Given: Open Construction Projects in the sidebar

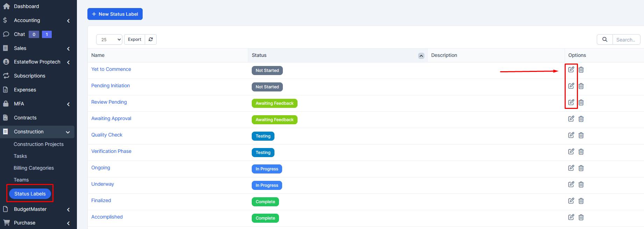Looking at the screenshot, I should coord(38,144).
